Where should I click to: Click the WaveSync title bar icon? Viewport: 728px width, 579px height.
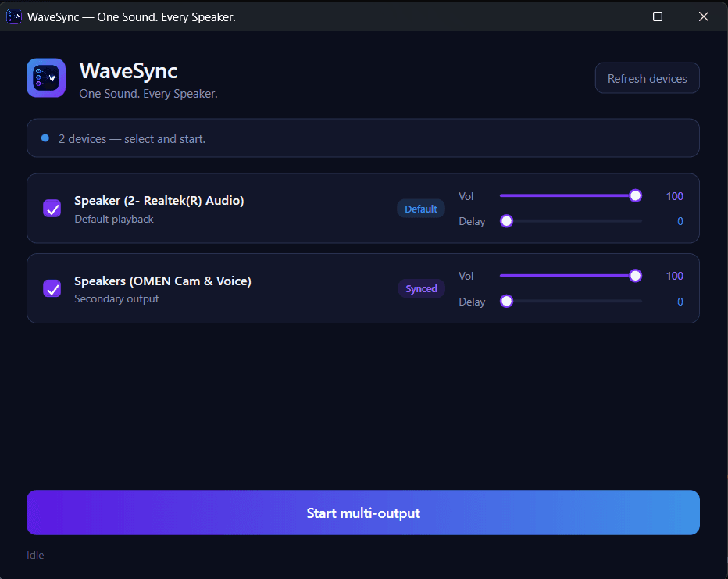coord(13,16)
